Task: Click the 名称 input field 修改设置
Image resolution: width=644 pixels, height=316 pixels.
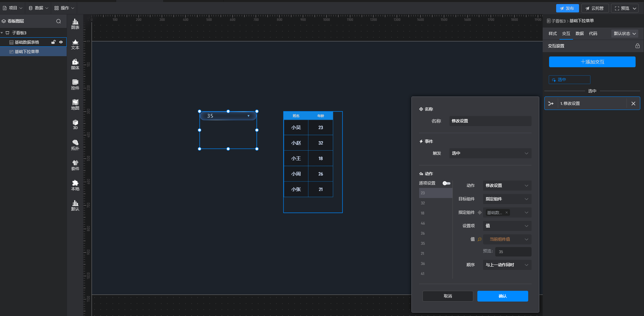Action: pyautogui.click(x=490, y=121)
